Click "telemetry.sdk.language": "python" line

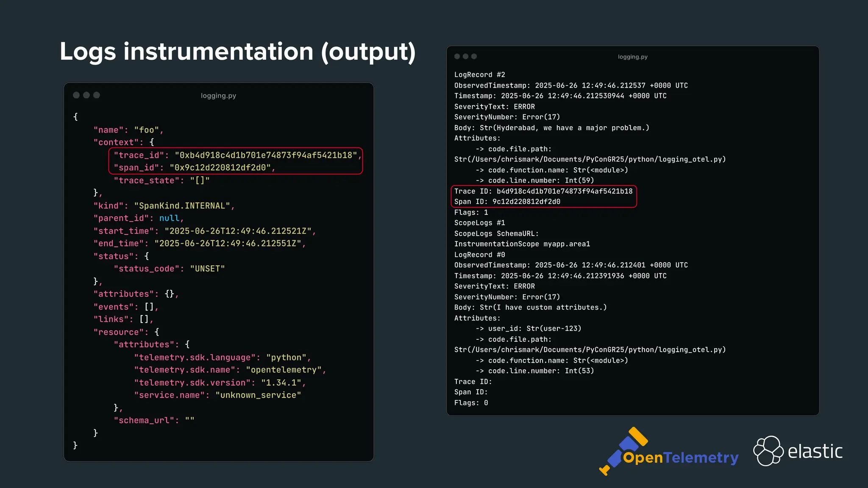pyautogui.click(x=223, y=358)
